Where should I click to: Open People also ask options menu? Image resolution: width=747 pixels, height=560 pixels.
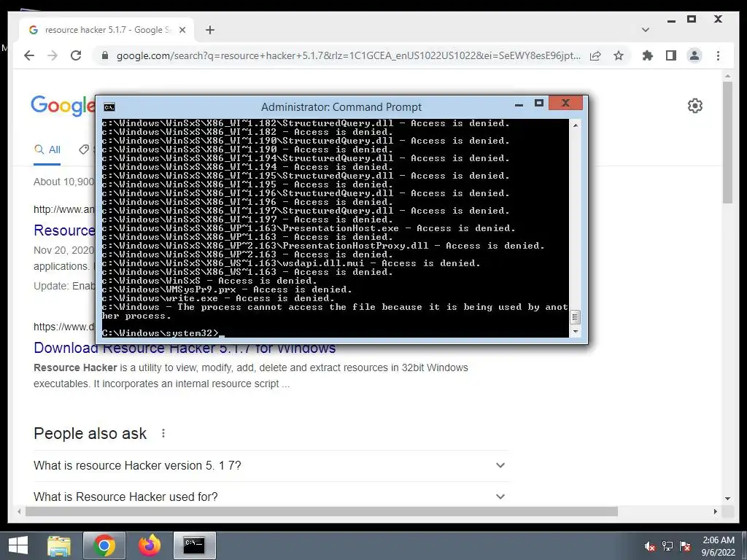(x=163, y=433)
